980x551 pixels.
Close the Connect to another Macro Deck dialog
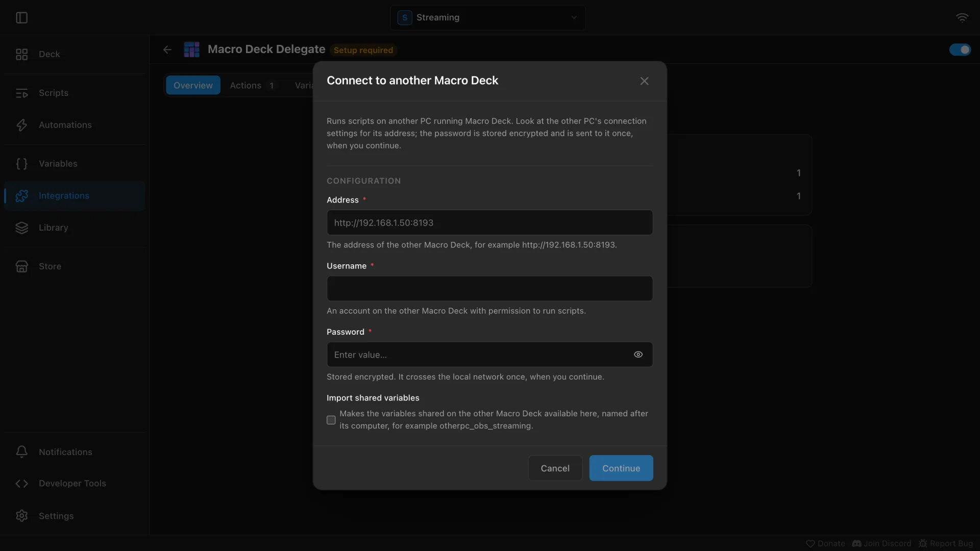(644, 81)
